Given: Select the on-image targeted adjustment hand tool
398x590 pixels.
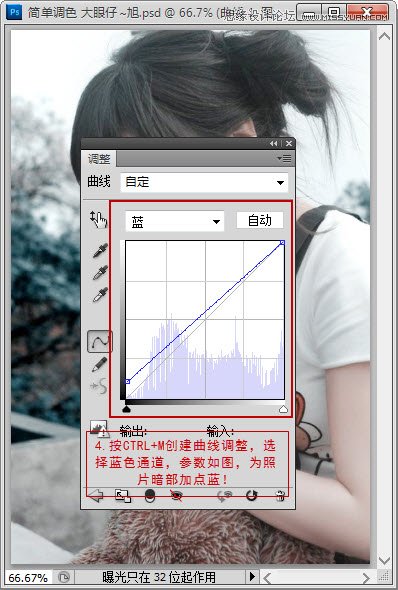Looking at the screenshot, I should 98,220.
